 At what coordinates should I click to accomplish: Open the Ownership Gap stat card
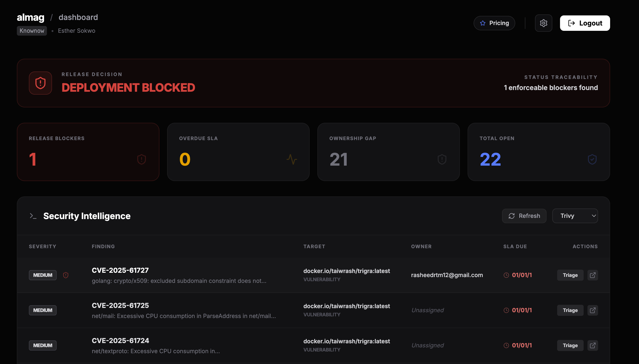pos(388,152)
